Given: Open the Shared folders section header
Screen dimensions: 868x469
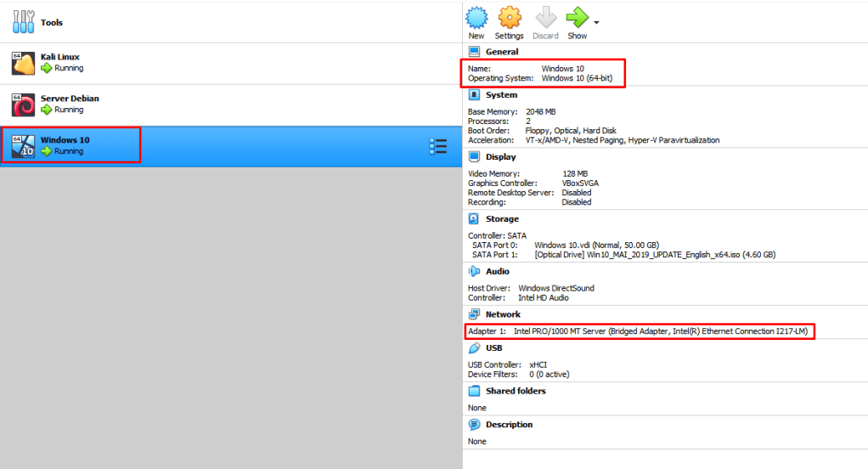Looking at the screenshot, I should (515, 391).
